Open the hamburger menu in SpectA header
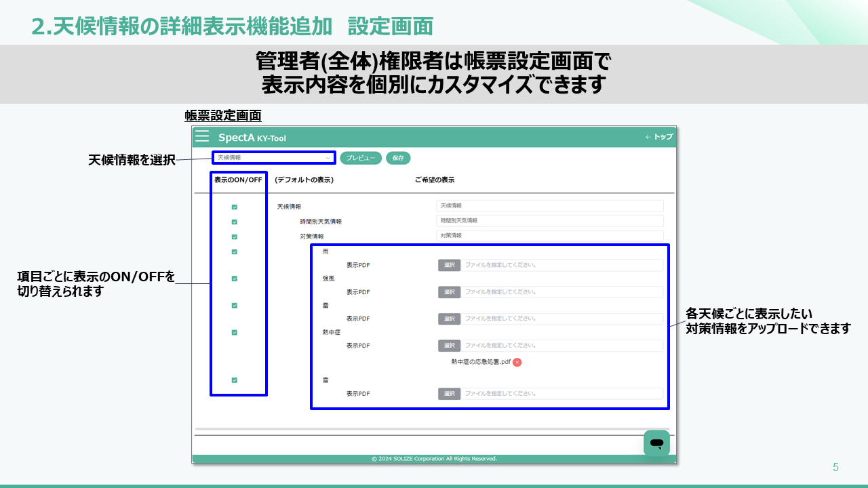The width and height of the screenshot is (868, 488). coord(202,137)
